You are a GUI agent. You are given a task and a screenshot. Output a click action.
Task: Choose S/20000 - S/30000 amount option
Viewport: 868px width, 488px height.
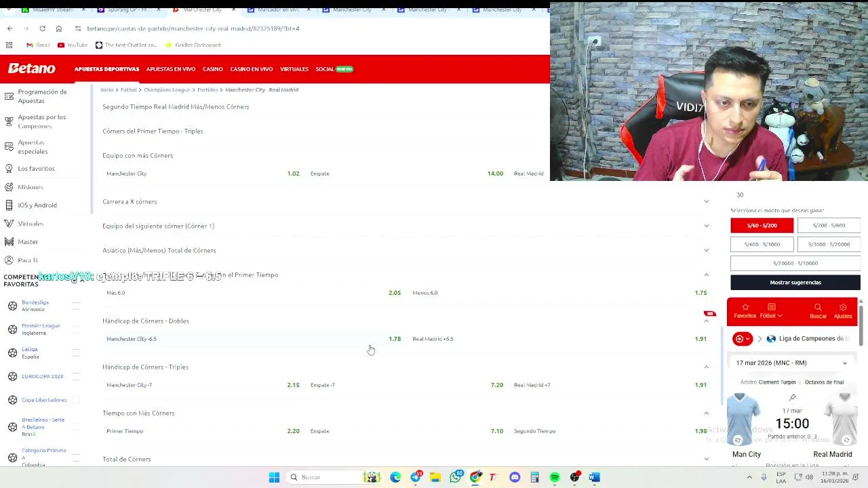coord(795,263)
